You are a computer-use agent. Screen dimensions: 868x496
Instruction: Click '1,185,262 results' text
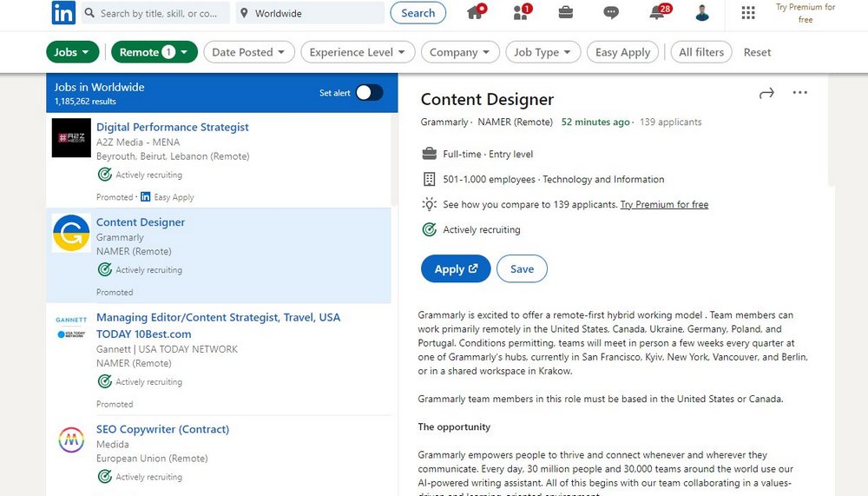pos(85,102)
